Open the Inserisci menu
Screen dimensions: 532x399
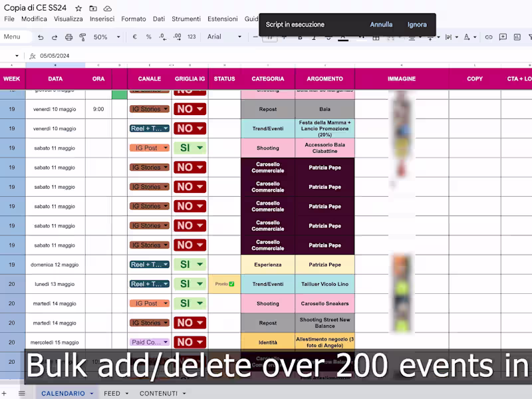pos(102,19)
